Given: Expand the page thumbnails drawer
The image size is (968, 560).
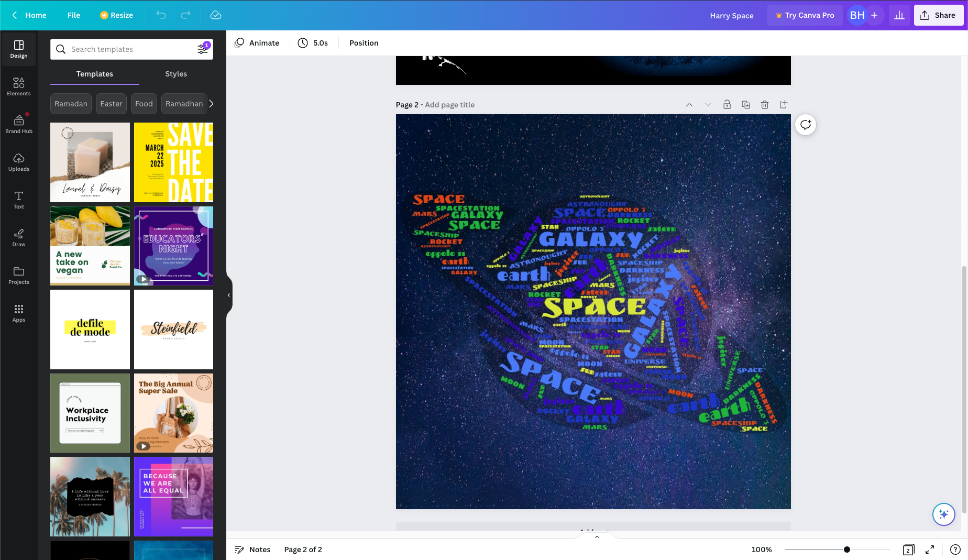Looking at the screenshot, I should (597, 536).
